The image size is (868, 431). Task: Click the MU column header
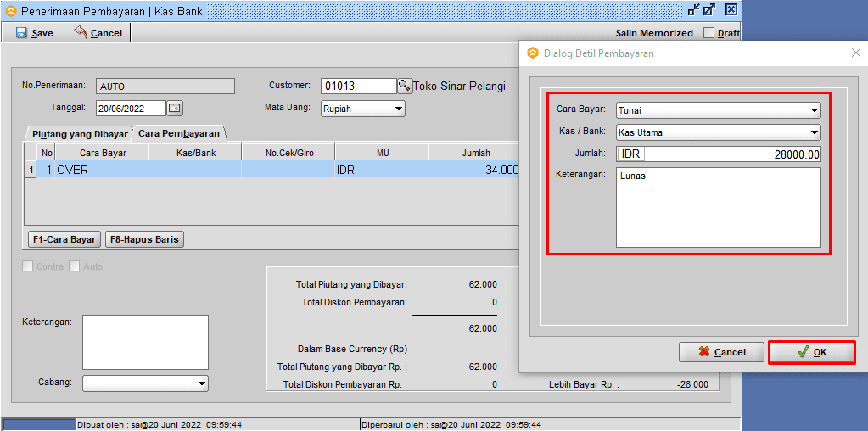point(382,153)
